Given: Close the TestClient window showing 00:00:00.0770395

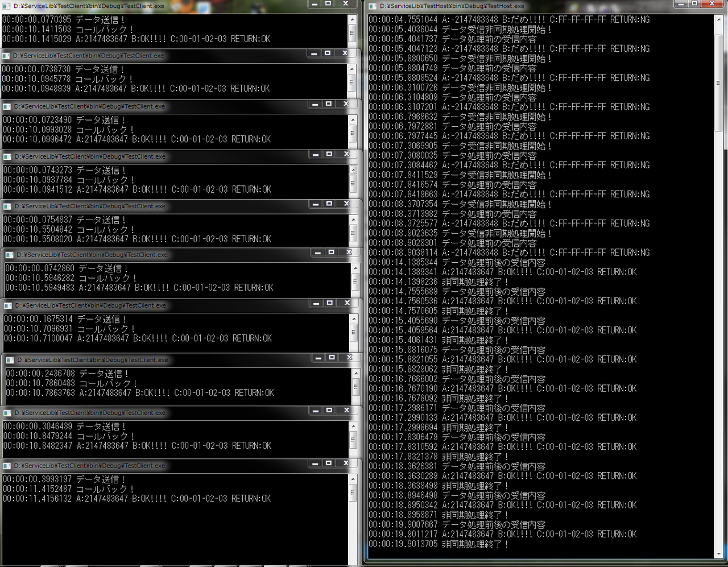Looking at the screenshot, I should 345,3.
